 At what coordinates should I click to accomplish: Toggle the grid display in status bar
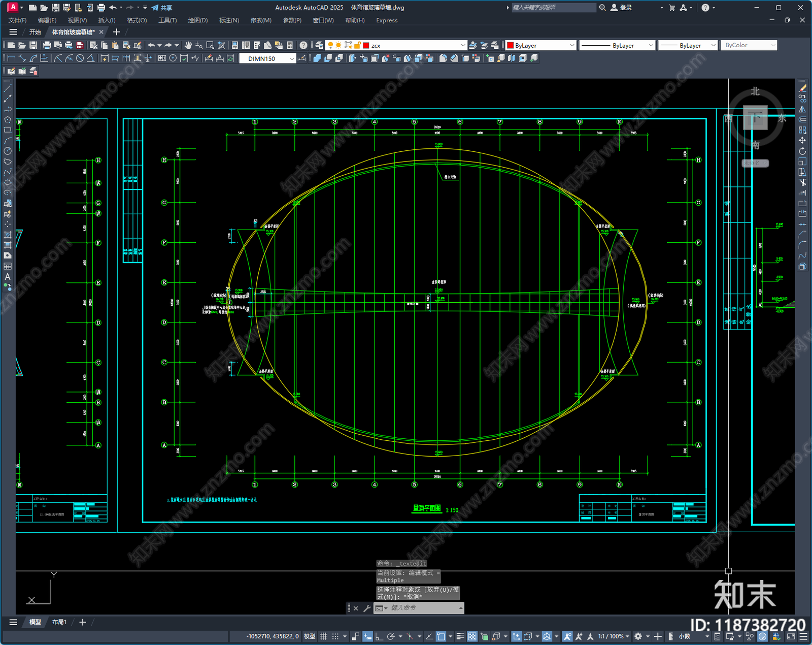(x=323, y=636)
